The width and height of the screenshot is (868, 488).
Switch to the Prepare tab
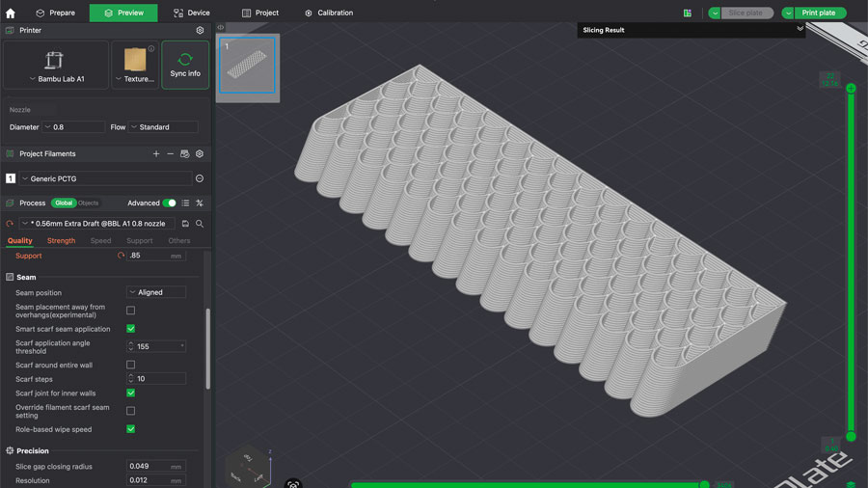pos(55,13)
